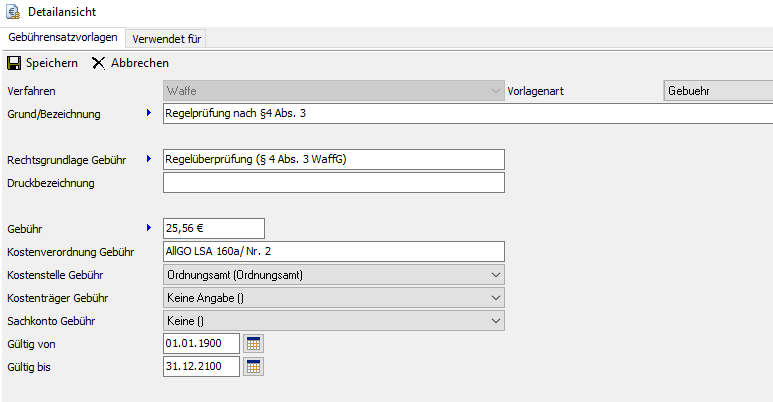Image resolution: width=773 pixels, height=402 pixels.
Task: Click the Kostenverordnung Gebühr text field
Action: coord(333,251)
